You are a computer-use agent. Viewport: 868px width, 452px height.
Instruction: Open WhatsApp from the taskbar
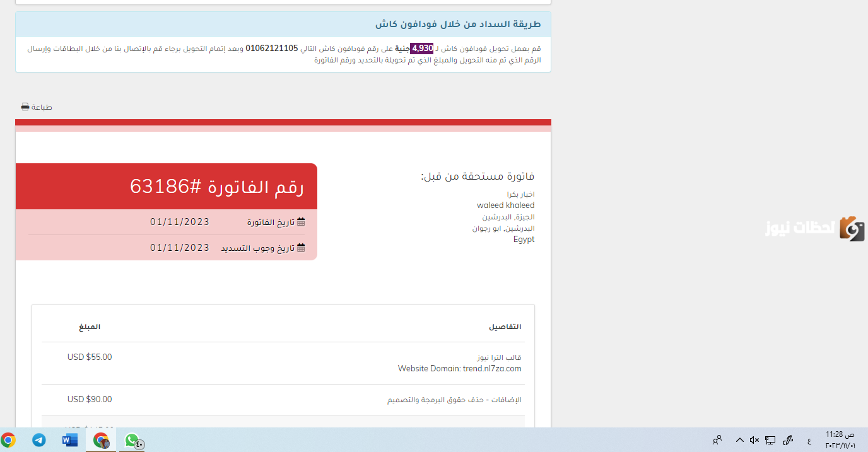(x=132, y=440)
